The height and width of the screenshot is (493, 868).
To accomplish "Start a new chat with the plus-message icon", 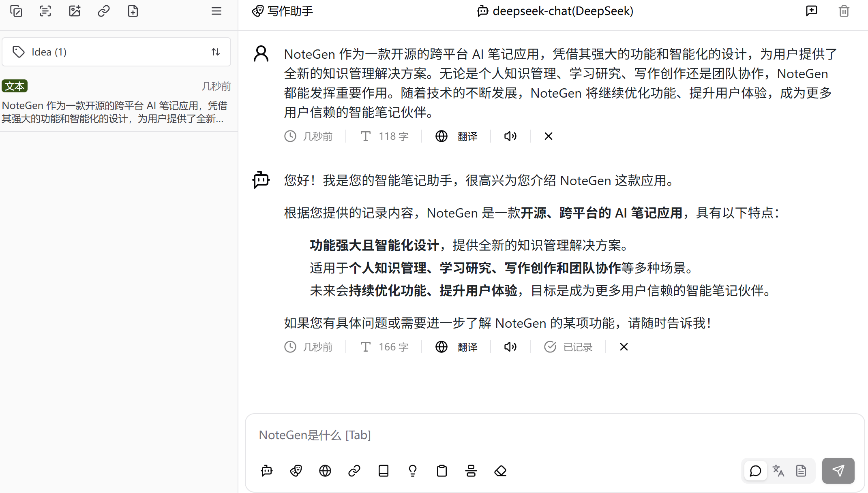I will [x=812, y=11].
